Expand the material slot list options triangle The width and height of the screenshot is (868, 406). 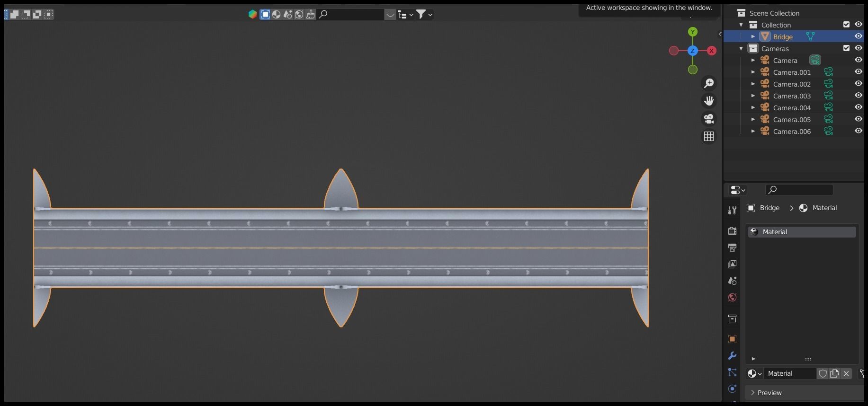pyautogui.click(x=753, y=359)
